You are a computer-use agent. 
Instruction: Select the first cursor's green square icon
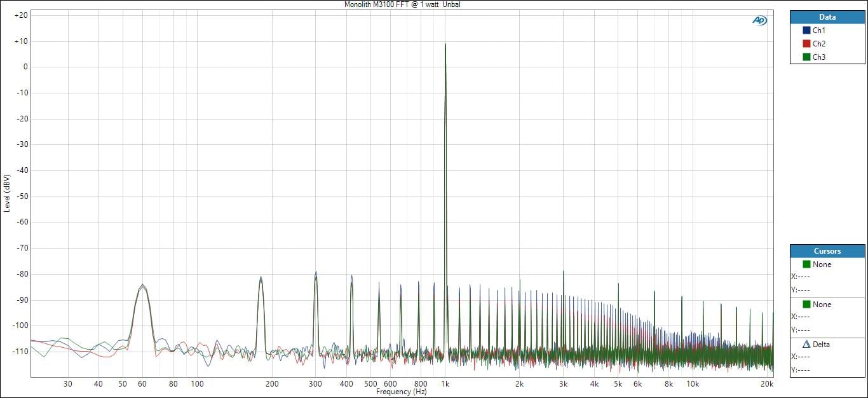pyautogui.click(x=806, y=264)
